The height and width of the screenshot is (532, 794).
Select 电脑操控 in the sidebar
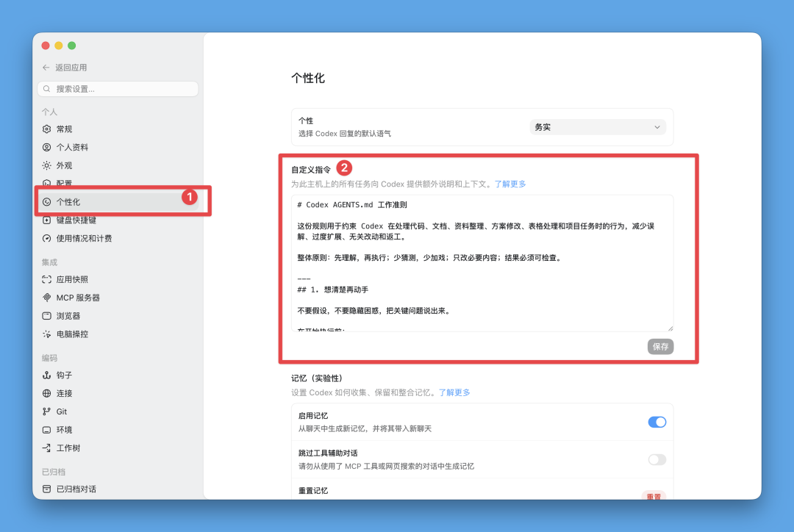(118, 334)
